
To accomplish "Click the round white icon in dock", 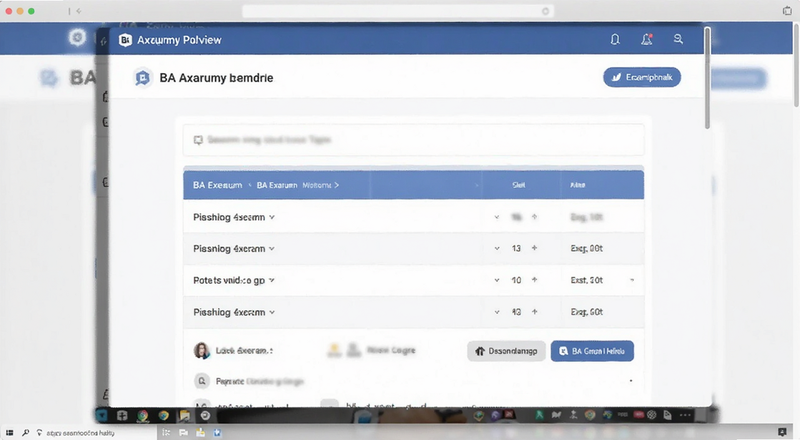I will click(x=205, y=415).
